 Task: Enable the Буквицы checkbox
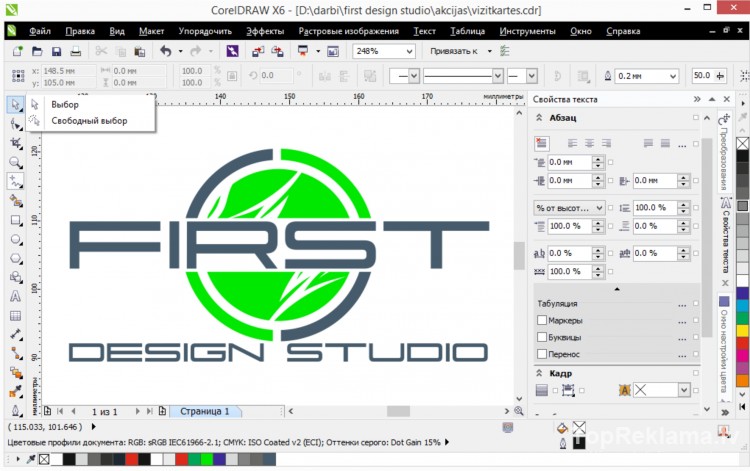tap(543, 337)
